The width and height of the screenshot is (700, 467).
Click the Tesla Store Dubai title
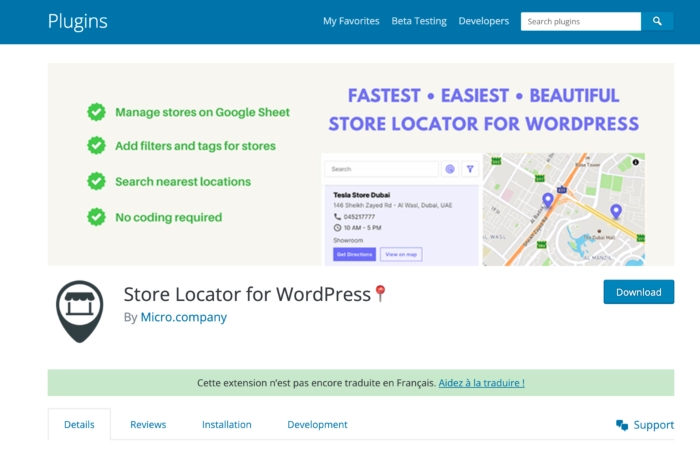pos(362,195)
